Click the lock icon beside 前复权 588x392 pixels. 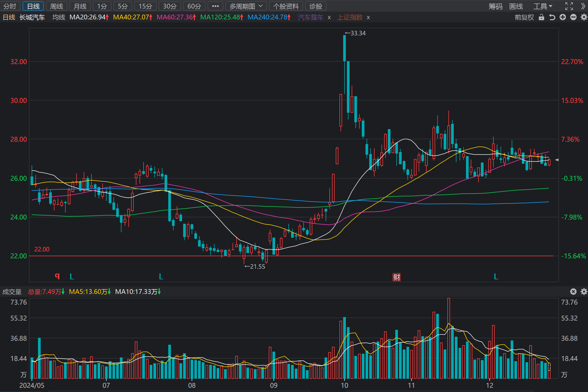541,17
